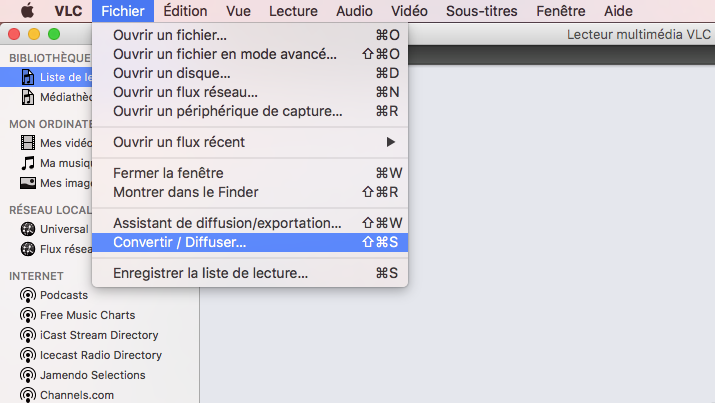Image resolution: width=715 pixels, height=403 pixels.
Task: Open the Médiathèque library icon
Action: [28, 97]
